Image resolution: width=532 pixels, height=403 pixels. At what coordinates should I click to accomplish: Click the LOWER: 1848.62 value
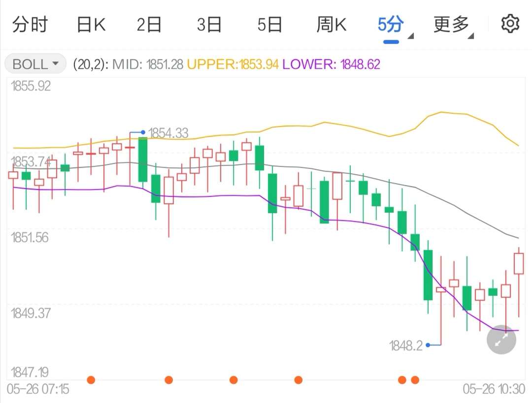point(331,64)
